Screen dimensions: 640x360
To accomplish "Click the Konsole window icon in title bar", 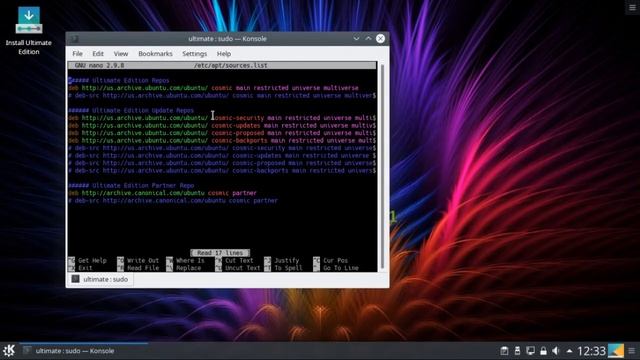I will click(x=75, y=39).
